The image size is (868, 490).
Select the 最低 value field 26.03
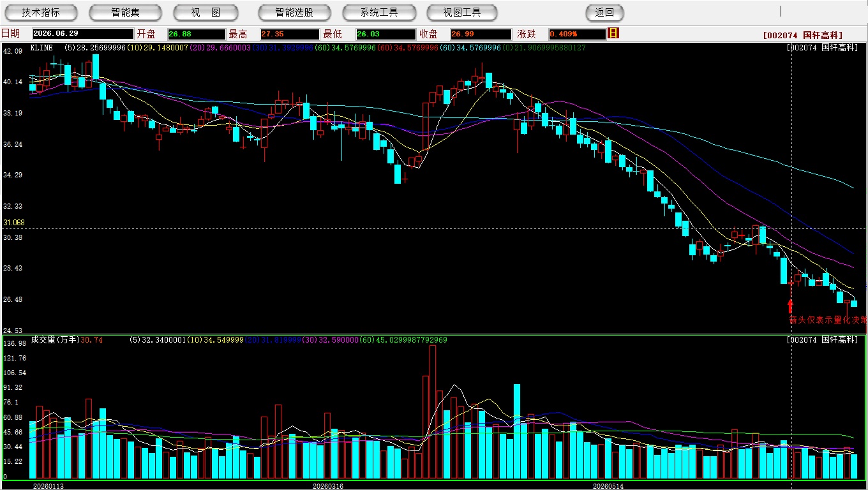[385, 34]
